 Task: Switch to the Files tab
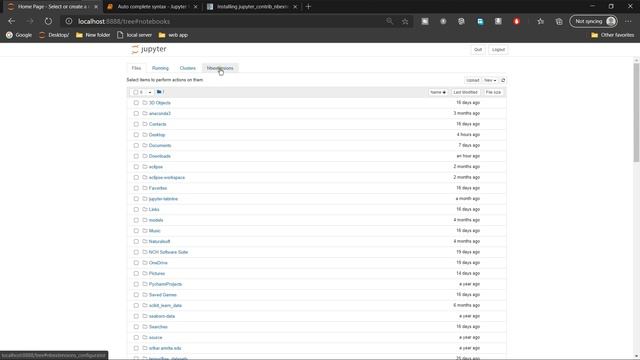pos(136,68)
